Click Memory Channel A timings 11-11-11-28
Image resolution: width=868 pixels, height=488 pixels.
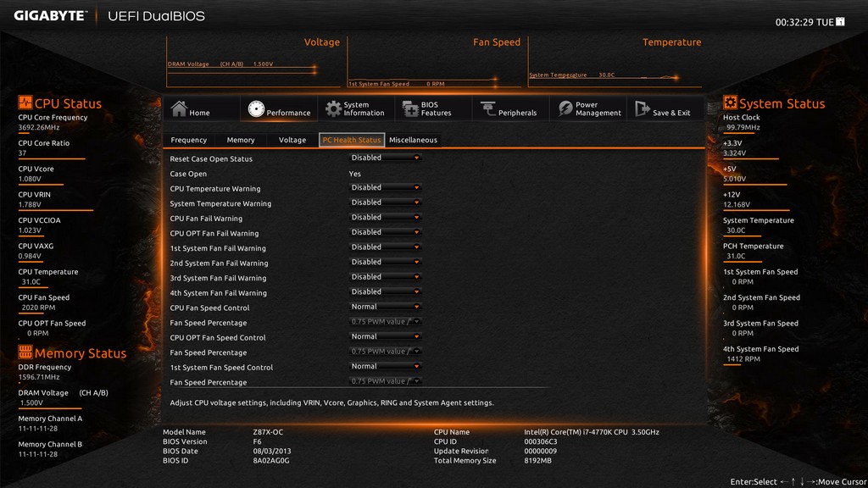(37, 429)
